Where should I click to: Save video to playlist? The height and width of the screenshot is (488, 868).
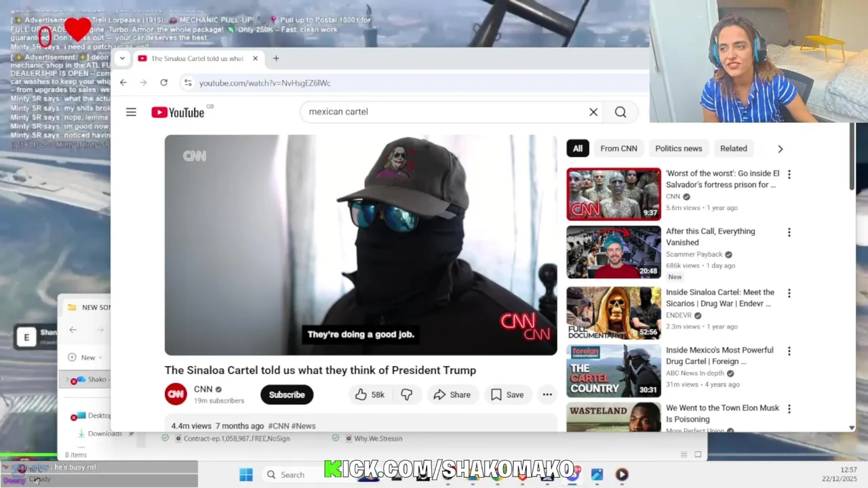point(507,394)
